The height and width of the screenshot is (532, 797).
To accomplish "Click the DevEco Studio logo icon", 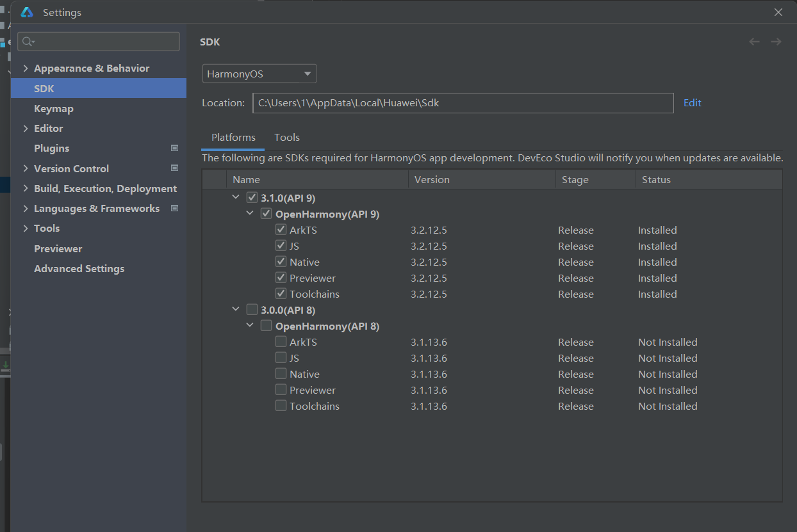I will [27, 12].
